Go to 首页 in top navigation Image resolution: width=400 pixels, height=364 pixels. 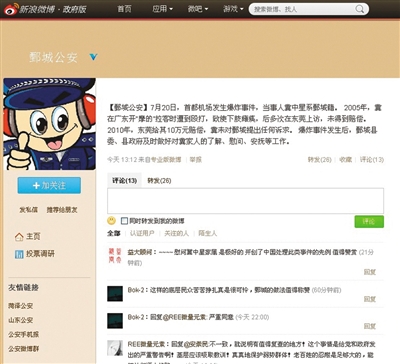[x=124, y=9]
